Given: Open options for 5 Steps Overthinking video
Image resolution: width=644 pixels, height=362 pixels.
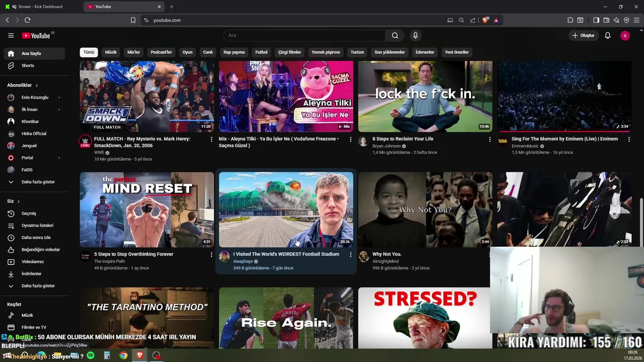Looking at the screenshot, I should click(211, 255).
